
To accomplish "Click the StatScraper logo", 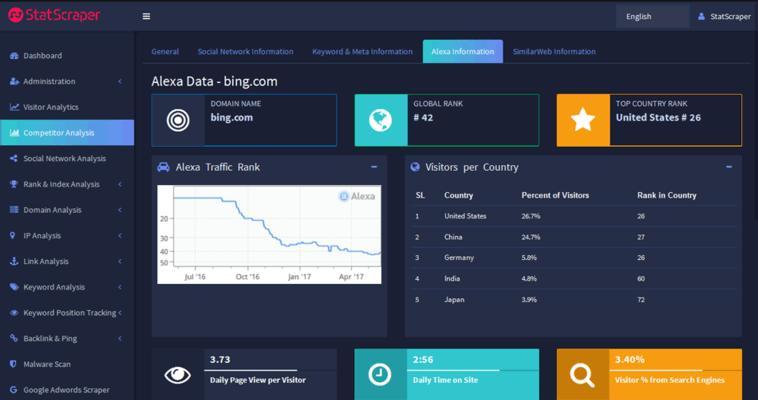I will tap(54, 15).
